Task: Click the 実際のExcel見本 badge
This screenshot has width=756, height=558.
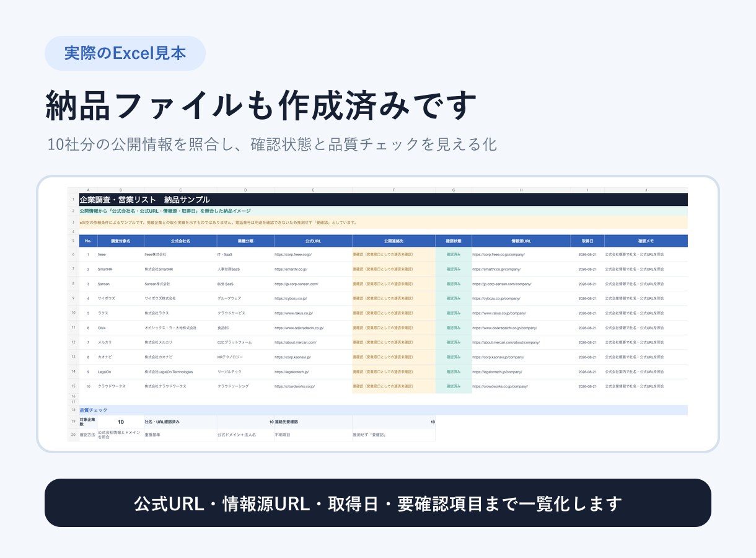Action: click(125, 53)
